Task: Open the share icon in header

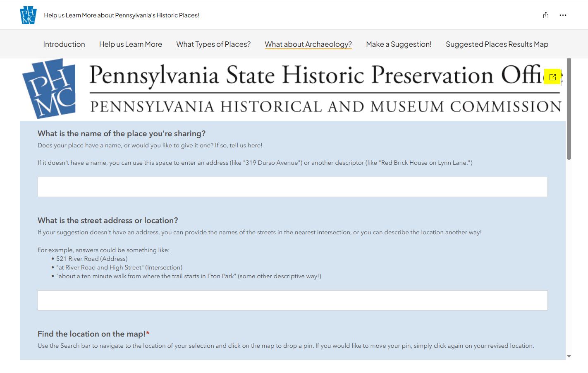Action: pyautogui.click(x=546, y=15)
